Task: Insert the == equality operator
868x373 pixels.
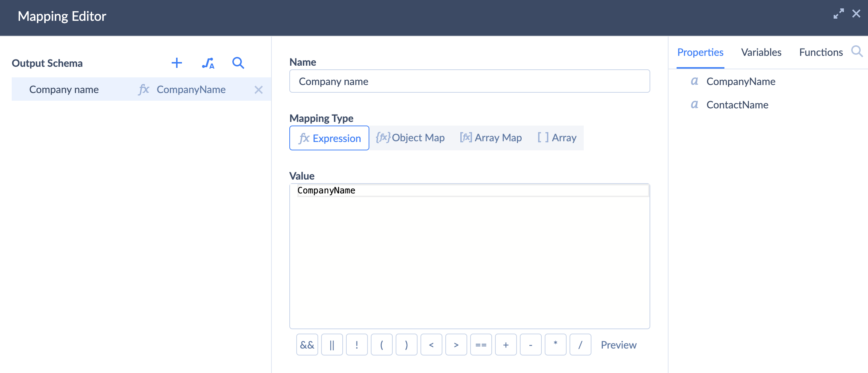Action: click(x=481, y=345)
